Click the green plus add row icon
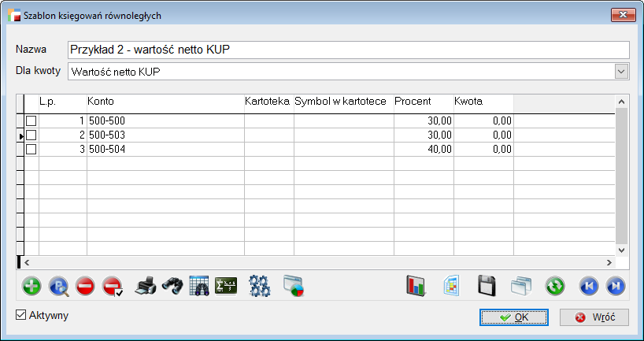 31,286
